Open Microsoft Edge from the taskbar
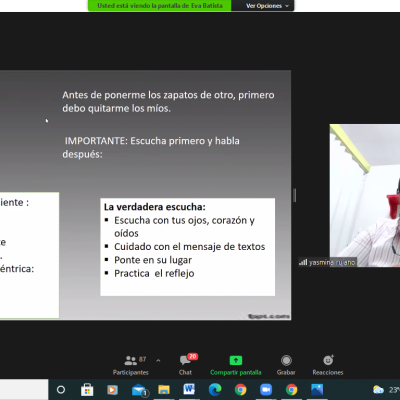Screen dimensions: 400x400 (x=215, y=389)
